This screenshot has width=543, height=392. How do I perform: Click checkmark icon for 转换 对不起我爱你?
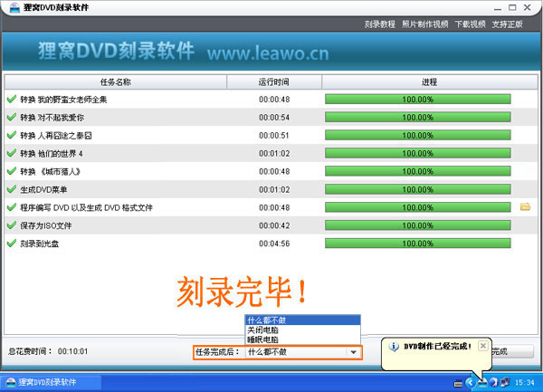[12, 117]
